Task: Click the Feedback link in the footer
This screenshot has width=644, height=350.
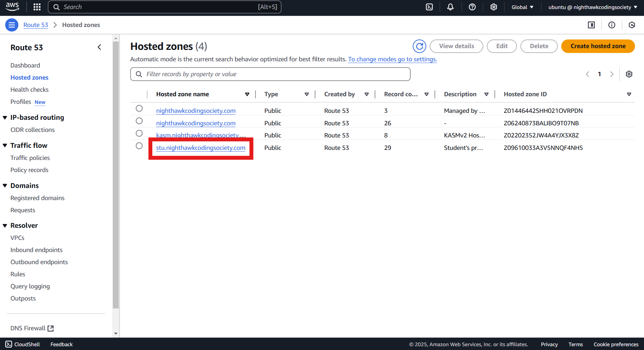Action: (62, 344)
